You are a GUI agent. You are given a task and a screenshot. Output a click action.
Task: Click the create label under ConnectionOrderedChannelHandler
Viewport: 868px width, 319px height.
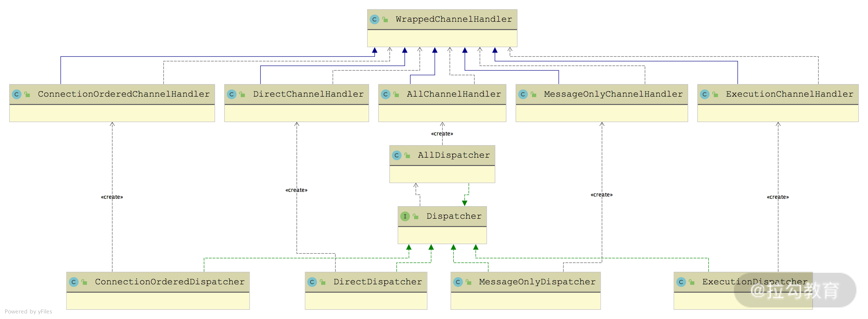tap(112, 197)
